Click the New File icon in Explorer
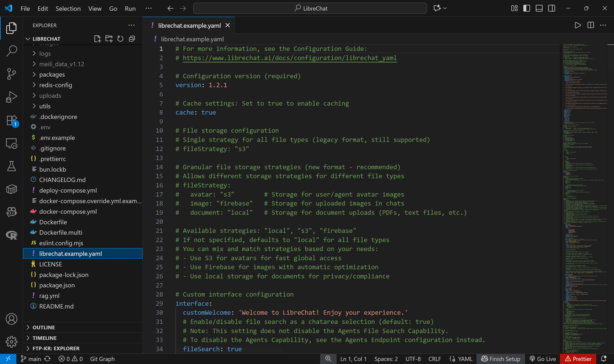 click(x=97, y=39)
